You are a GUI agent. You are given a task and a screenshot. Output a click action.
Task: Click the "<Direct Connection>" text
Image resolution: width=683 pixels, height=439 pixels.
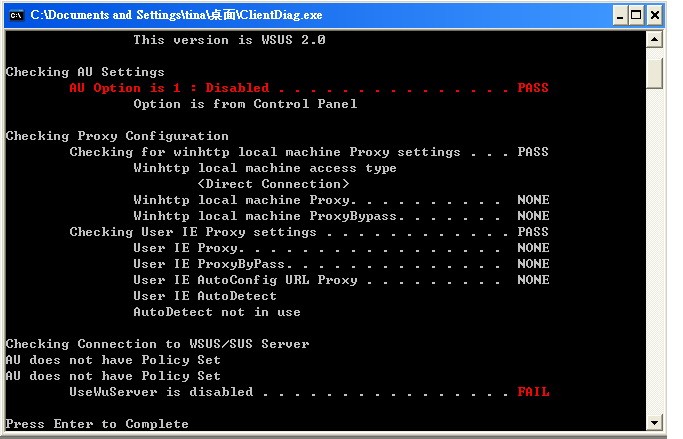[x=273, y=184]
